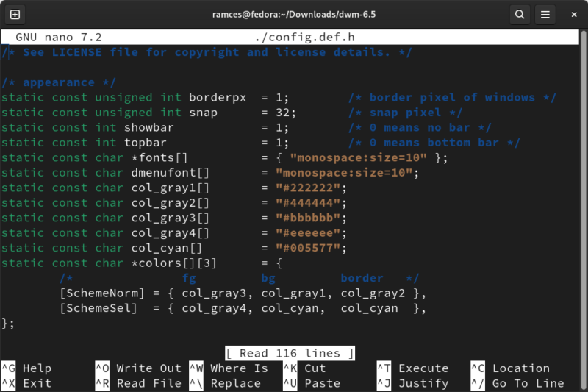This screenshot has width=588, height=392.
Task: Click the "#005577" color string
Action: [308, 248]
